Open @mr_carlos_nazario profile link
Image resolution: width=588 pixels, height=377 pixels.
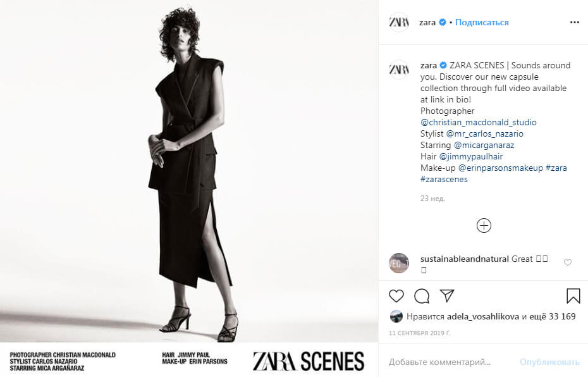pyautogui.click(x=484, y=133)
